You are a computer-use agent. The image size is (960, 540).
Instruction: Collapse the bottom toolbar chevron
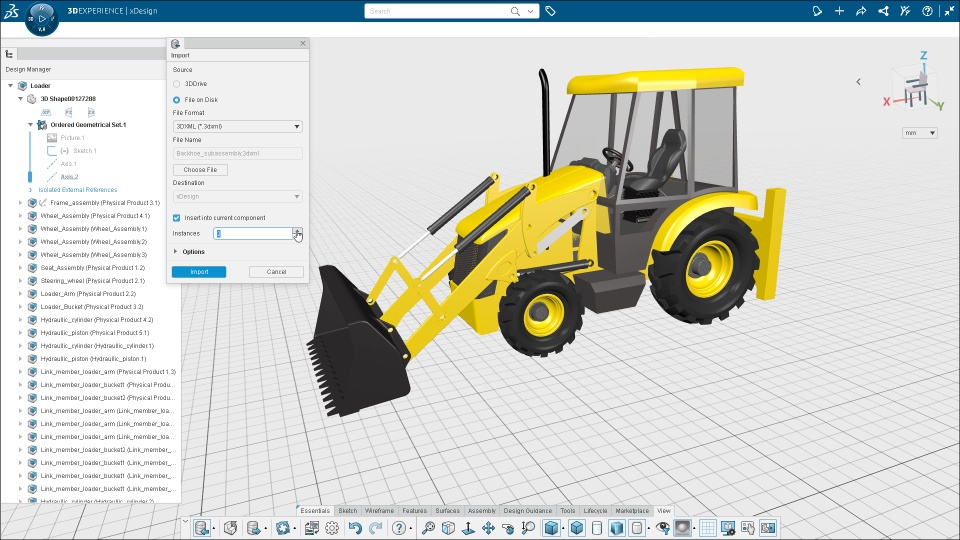coord(185,522)
